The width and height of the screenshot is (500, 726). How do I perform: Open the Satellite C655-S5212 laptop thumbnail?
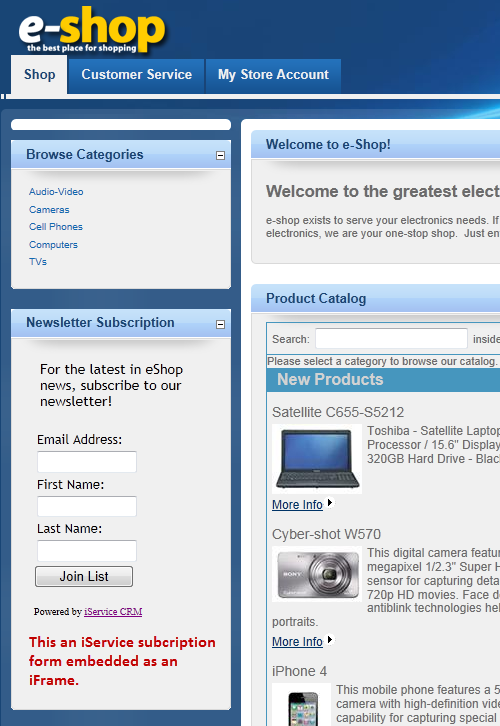tap(317, 458)
